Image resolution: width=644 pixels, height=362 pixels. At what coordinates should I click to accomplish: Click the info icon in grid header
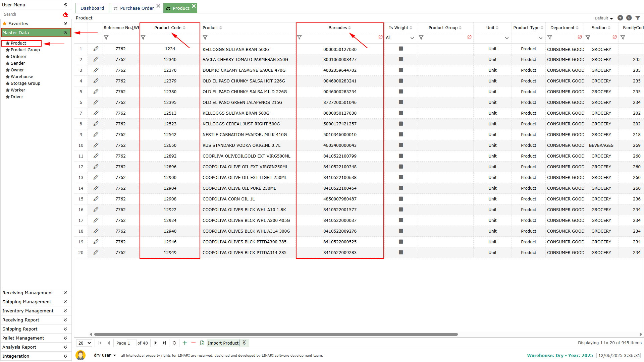tap(629, 18)
